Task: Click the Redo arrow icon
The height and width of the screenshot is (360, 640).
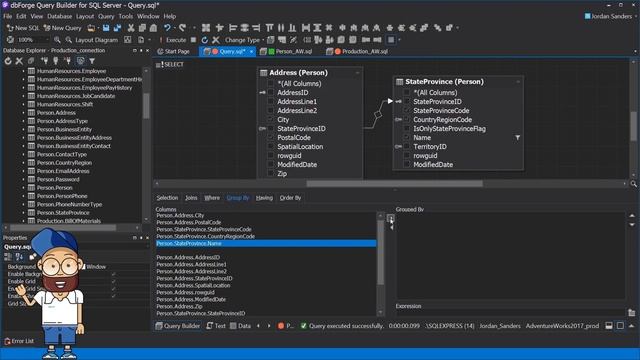Action: pos(182,28)
